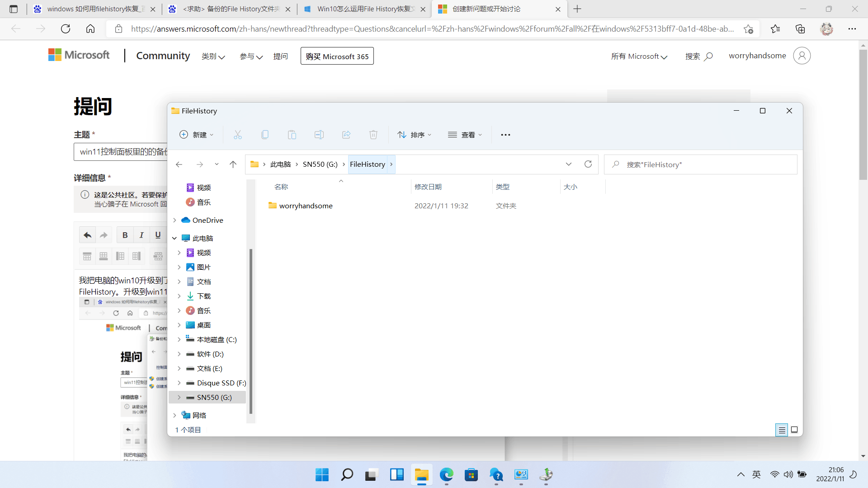The image size is (868, 488).
Task: Reload the Edge browser page
Action: pyautogui.click(x=66, y=29)
